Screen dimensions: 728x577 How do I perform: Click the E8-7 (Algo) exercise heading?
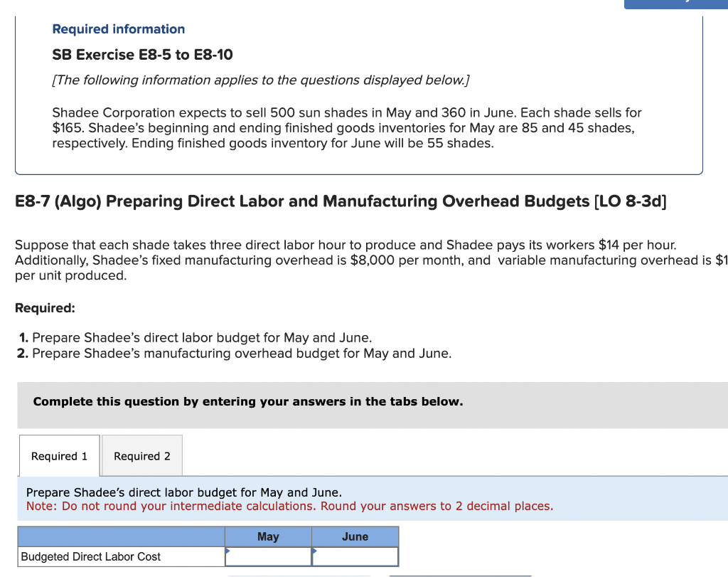click(x=341, y=201)
